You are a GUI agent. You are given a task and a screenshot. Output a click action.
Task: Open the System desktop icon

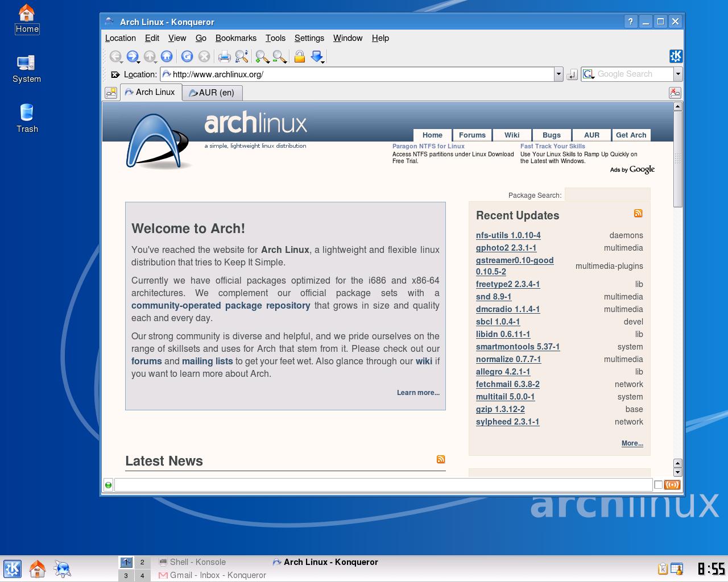pos(27,69)
